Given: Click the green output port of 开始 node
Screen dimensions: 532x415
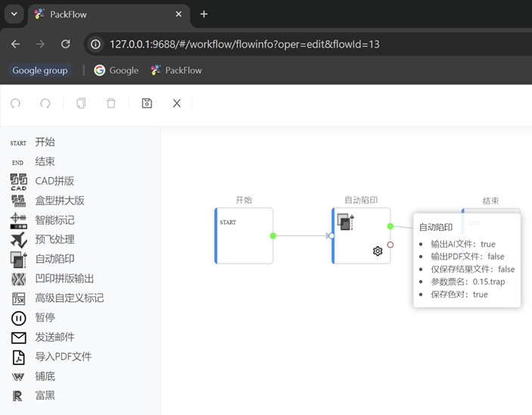Looking at the screenshot, I should tap(273, 236).
